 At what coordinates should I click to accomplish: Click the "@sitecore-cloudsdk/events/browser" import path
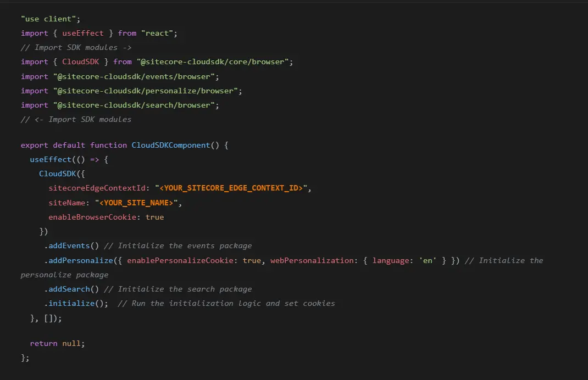pyautogui.click(x=134, y=76)
